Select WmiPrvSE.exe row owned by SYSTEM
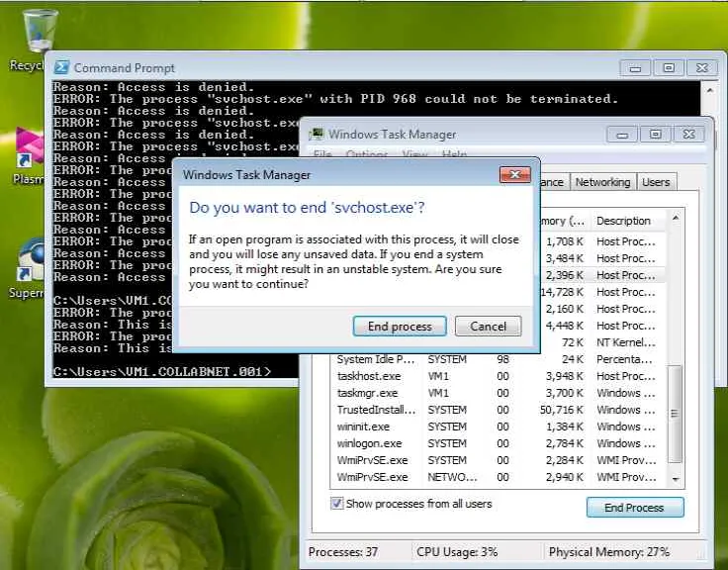This screenshot has height=570, width=728. 499,460
